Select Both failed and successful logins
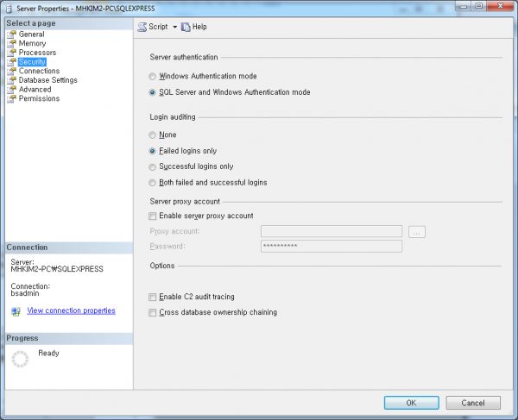This screenshot has width=518, height=420. [153, 182]
